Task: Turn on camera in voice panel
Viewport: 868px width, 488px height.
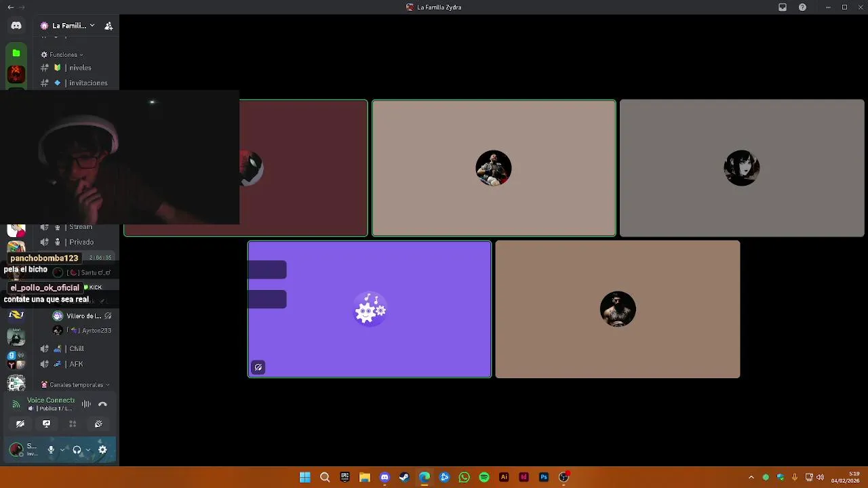Action: point(20,424)
